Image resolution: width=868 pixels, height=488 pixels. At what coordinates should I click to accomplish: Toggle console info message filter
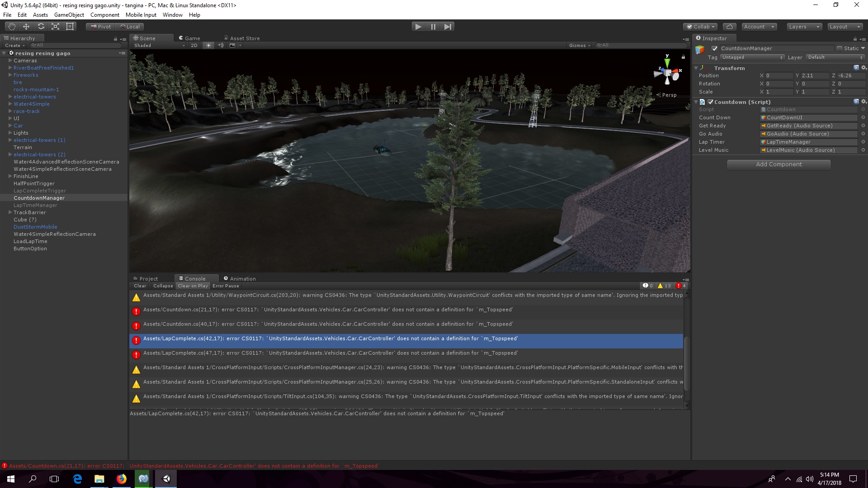pos(648,286)
